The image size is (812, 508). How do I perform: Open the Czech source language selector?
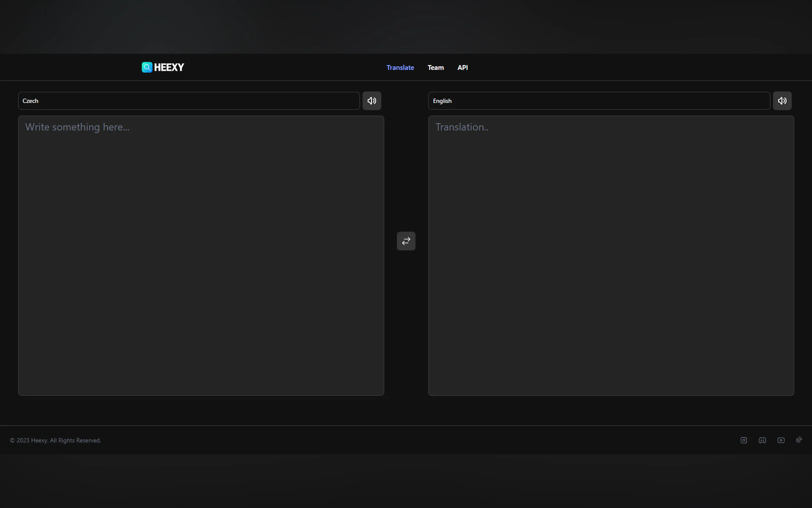point(189,101)
